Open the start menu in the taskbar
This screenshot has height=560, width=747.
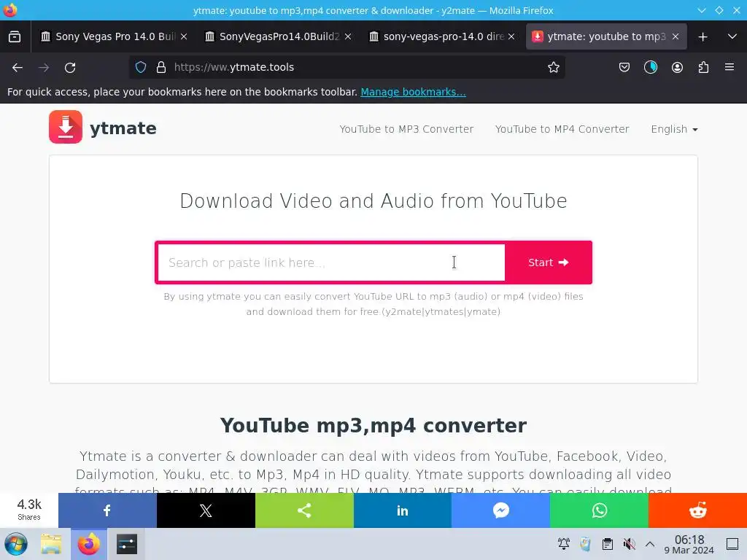coord(16,544)
